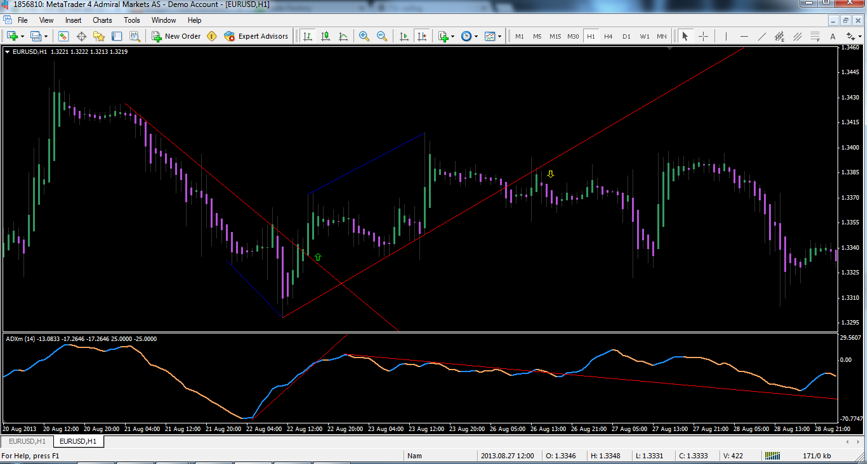Select the Trendline drawing tool
Image resolution: width=868 pixels, height=464 pixels.
761,36
